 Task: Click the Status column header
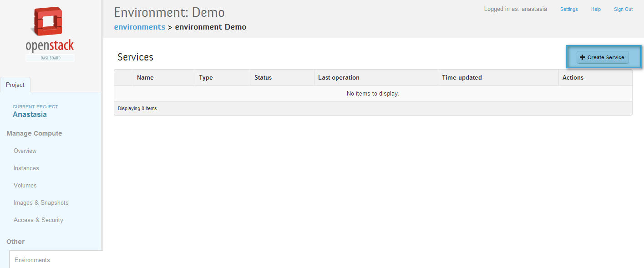263,77
